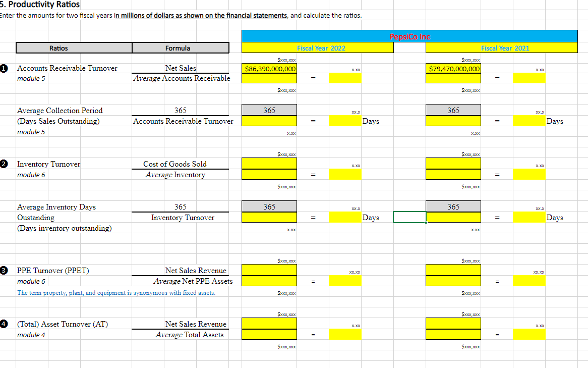
Task: Click the Formula column header
Action: 181,48
